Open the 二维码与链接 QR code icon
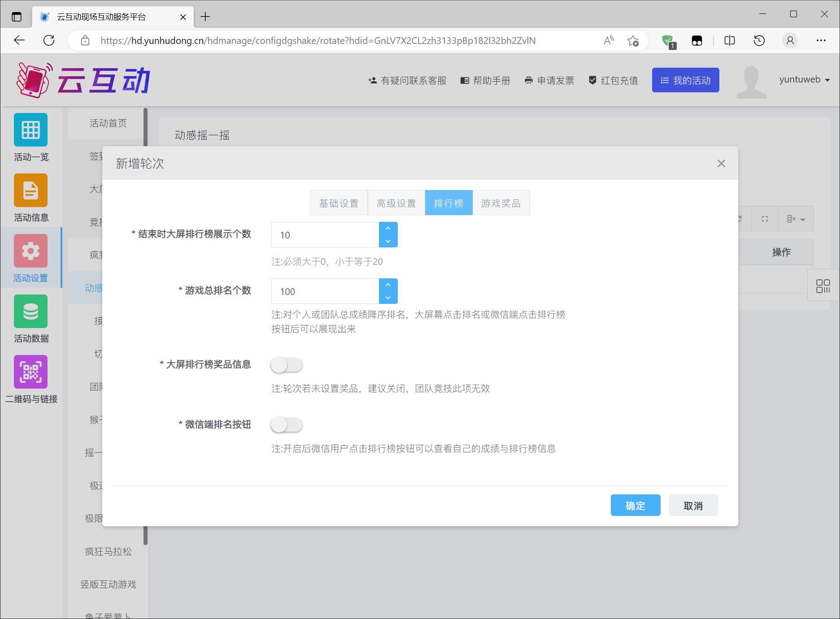The image size is (840, 619). click(x=30, y=372)
